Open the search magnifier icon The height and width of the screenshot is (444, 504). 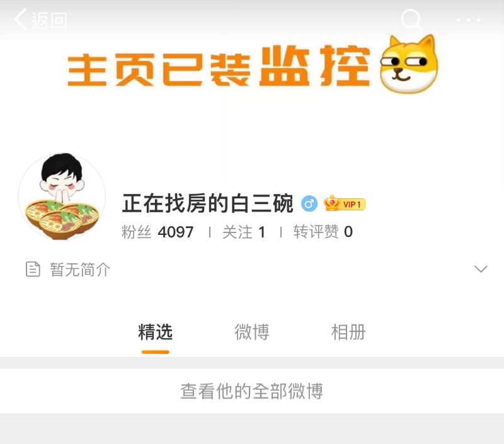point(411,20)
